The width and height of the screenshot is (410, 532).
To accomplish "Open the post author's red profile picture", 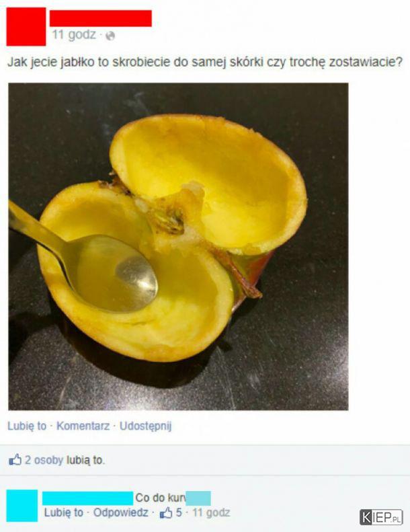I will pyautogui.click(x=26, y=26).
